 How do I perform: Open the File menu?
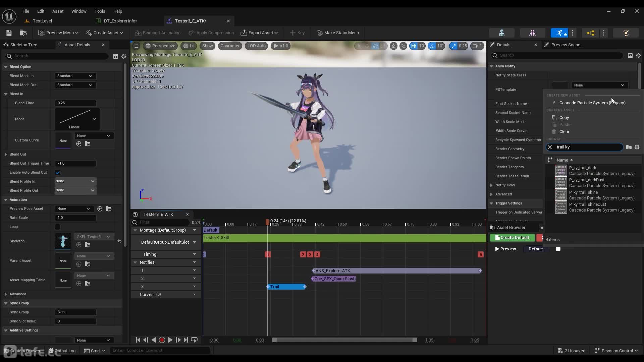click(25, 11)
